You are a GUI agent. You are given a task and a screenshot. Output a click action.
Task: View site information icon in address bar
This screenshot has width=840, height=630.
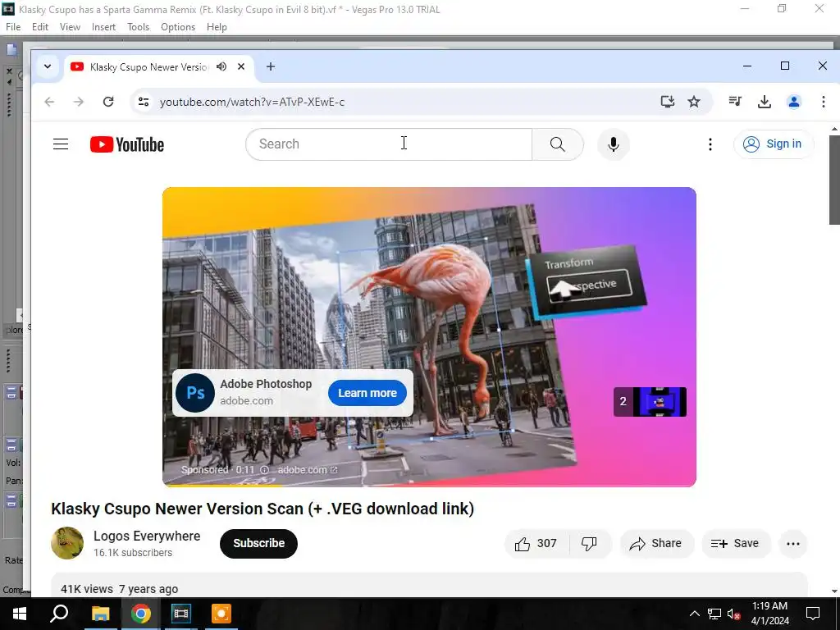click(144, 102)
